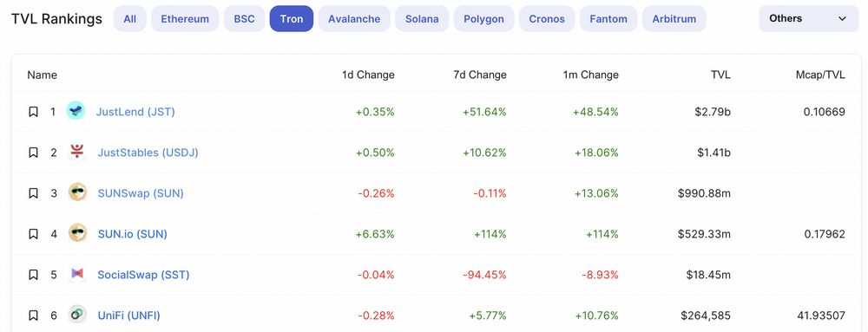Toggle bookmark for JustLend row
Viewport: 868px width, 332px height.
tap(33, 112)
